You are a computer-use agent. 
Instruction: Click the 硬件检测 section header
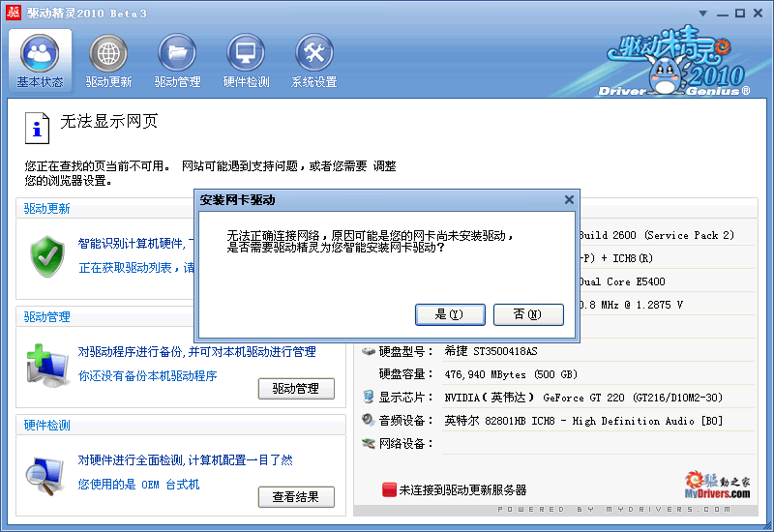pos(46,425)
